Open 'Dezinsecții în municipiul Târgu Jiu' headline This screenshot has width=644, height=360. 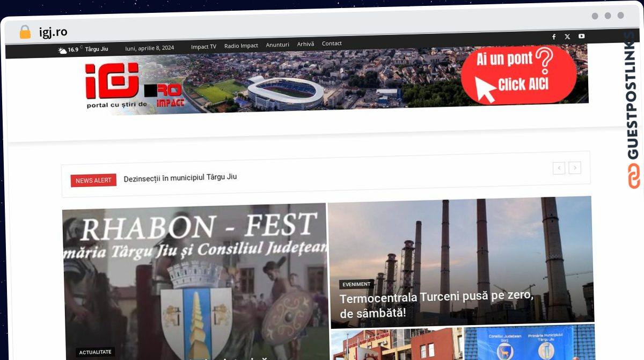coord(180,177)
